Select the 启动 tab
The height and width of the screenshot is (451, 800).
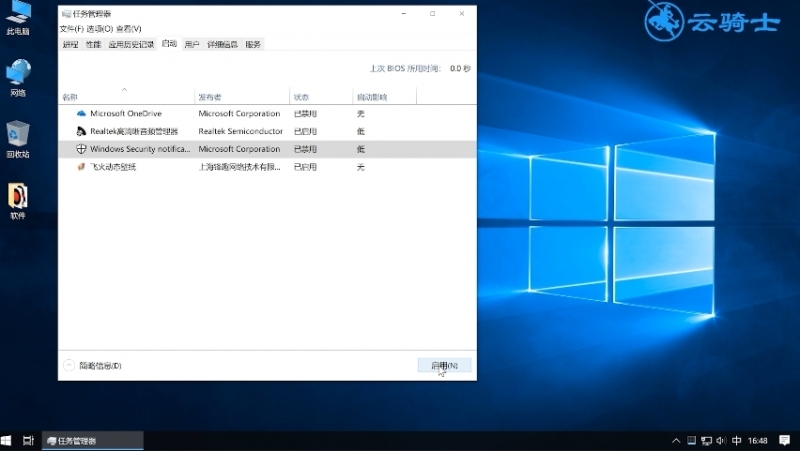pyautogui.click(x=169, y=44)
